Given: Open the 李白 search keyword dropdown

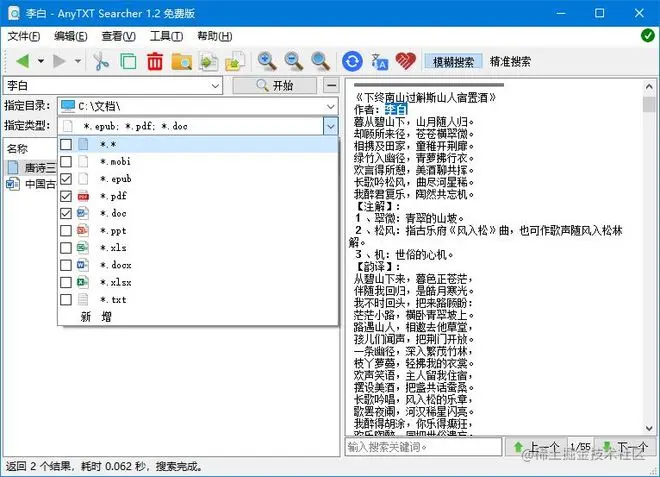Looking at the screenshot, I should 215,86.
